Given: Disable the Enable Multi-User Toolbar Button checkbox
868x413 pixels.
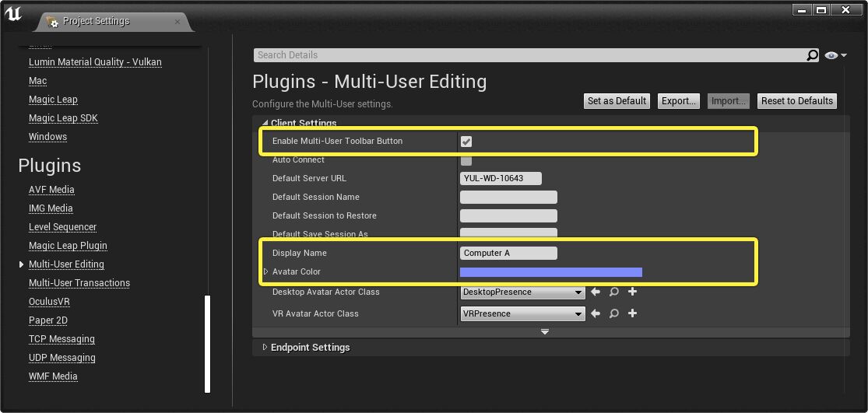Looking at the screenshot, I should (466, 142).
